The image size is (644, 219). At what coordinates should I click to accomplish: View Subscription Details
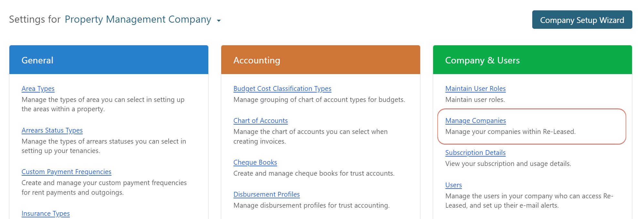point(475,153)
